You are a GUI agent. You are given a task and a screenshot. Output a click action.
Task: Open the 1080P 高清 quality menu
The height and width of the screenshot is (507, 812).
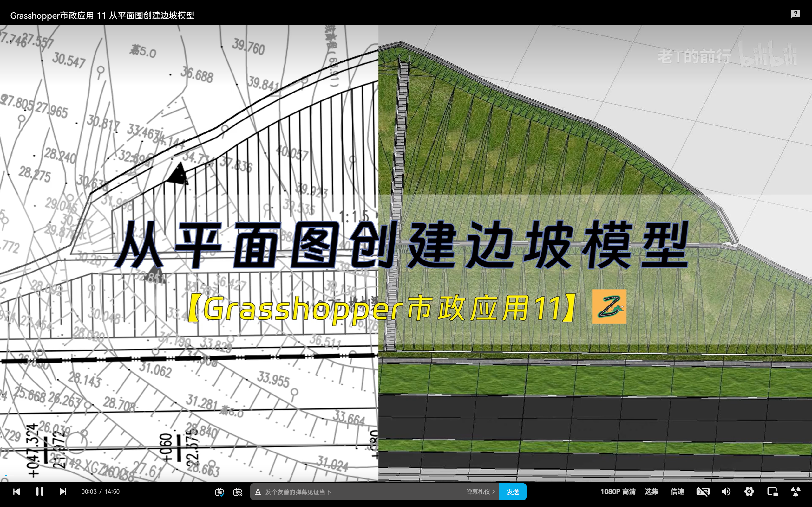(x=618, y=491)
